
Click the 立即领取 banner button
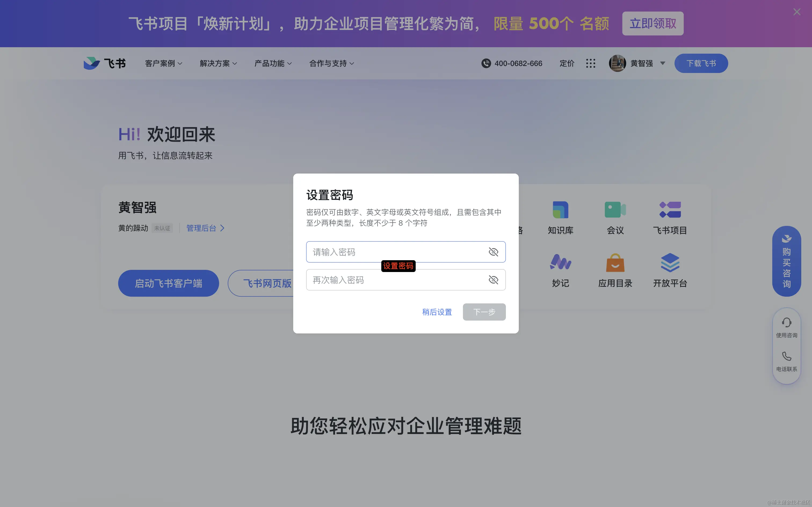[653, 24]
